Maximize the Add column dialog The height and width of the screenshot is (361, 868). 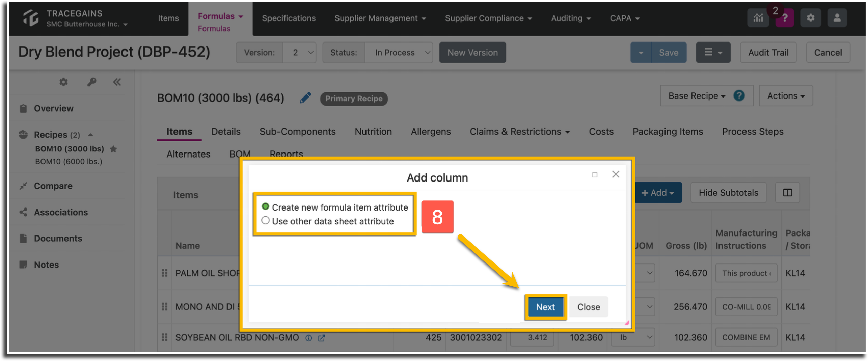pyautogui.click(x=595, y=175)
